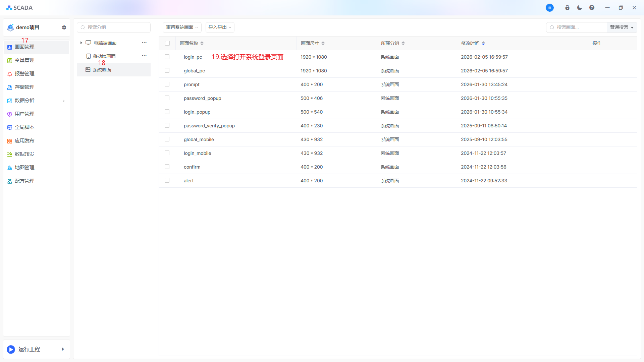Screen dimensions: 644x362
Task: Click the project settings gear icon
Action: coord(64,27)
